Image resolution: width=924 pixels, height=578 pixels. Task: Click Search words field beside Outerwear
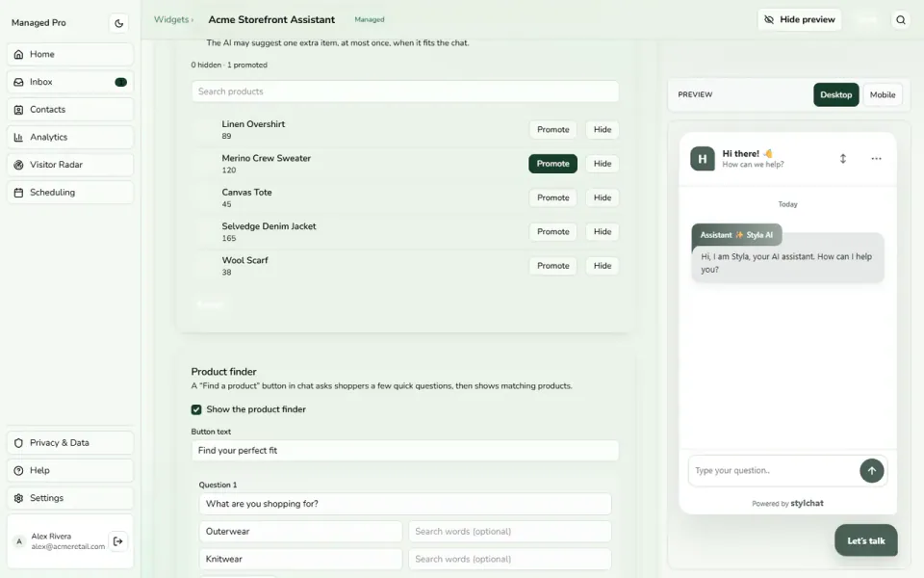[510, 532]
